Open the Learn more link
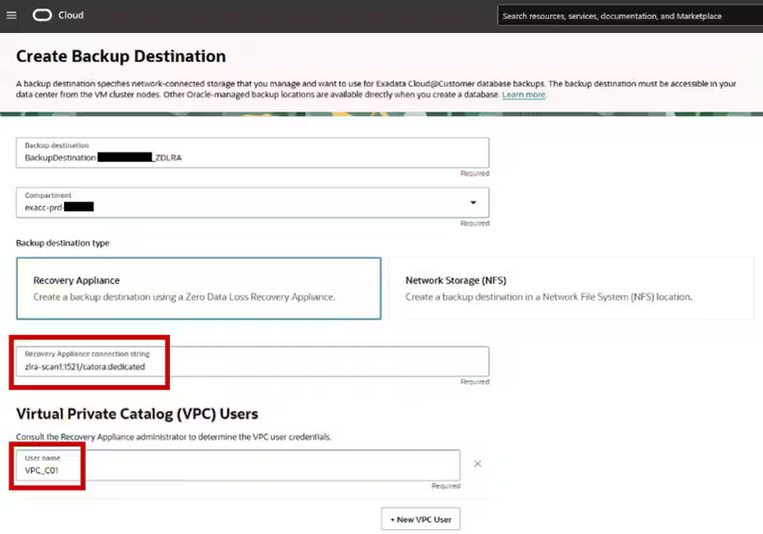763x534 pixels. (x=524, y=94)
